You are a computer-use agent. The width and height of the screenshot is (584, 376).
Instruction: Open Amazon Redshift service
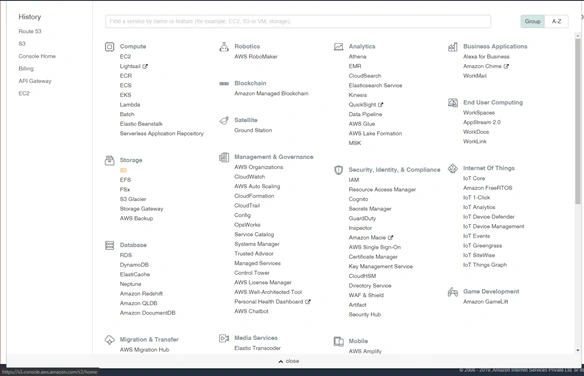coord(141,294)
